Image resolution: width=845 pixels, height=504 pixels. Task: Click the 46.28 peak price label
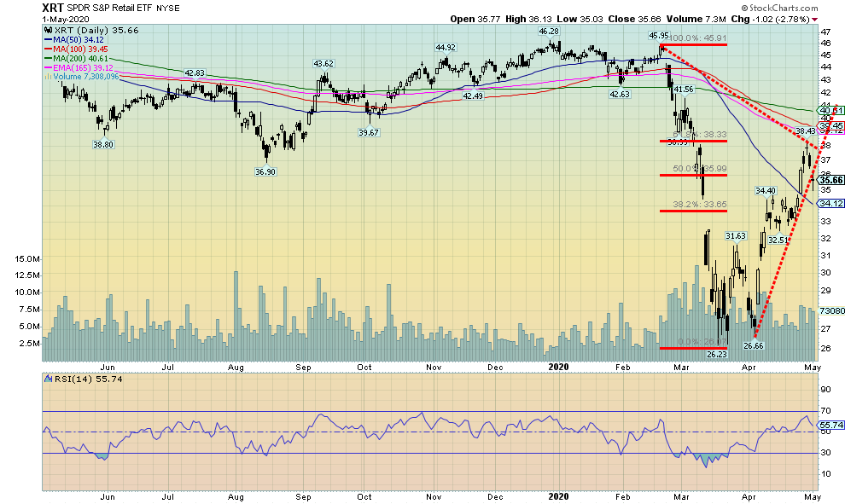point(548,32)
